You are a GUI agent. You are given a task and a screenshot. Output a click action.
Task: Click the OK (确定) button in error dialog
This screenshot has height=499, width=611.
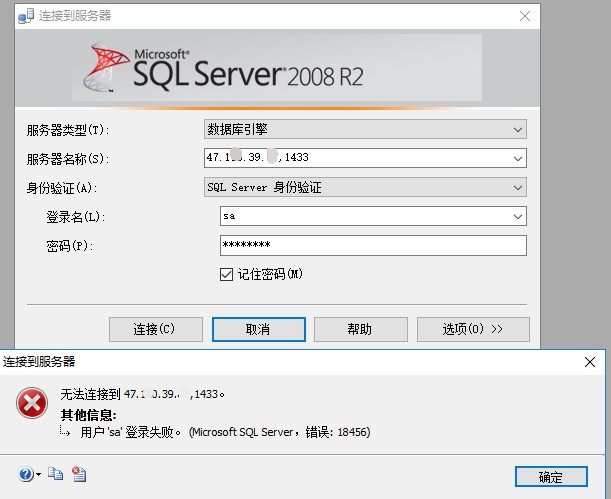tap(551, 476)
